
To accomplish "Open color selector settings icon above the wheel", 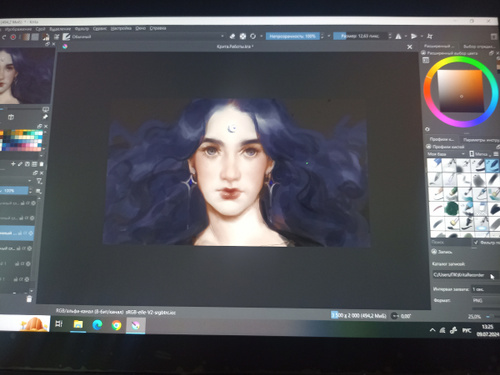I will click(426, 60).
